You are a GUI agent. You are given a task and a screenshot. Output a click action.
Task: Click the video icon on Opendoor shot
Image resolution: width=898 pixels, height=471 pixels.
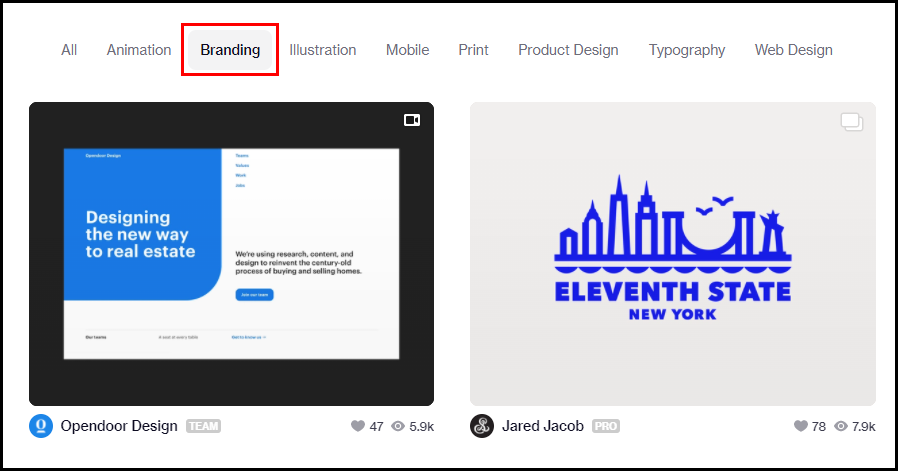[412, 120]
